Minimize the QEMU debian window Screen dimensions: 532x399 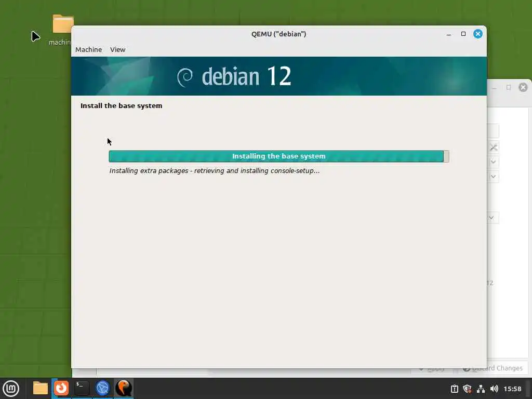point(448,34)
